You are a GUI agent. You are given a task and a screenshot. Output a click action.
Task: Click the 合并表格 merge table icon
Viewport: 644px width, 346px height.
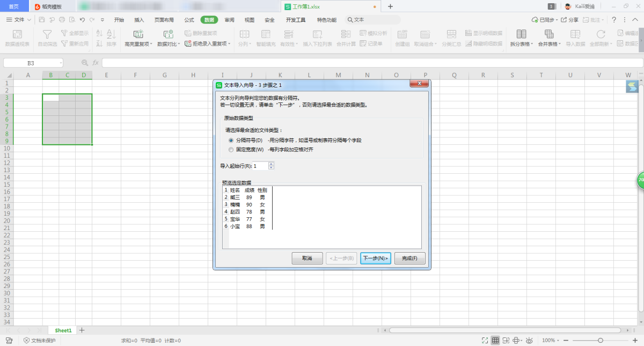pyautogui.click(x=549, y=34)
